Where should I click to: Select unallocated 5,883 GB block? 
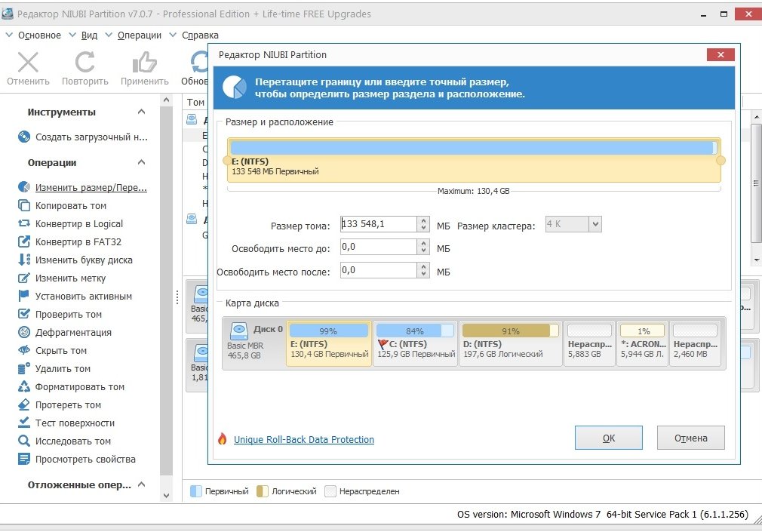589,343
